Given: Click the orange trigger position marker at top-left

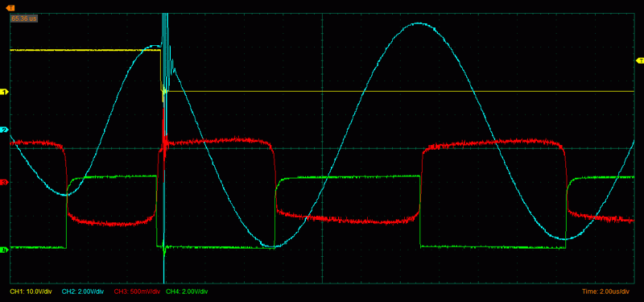Looking at the screenshot, I should pyautogui.click(x=11, y=8).
